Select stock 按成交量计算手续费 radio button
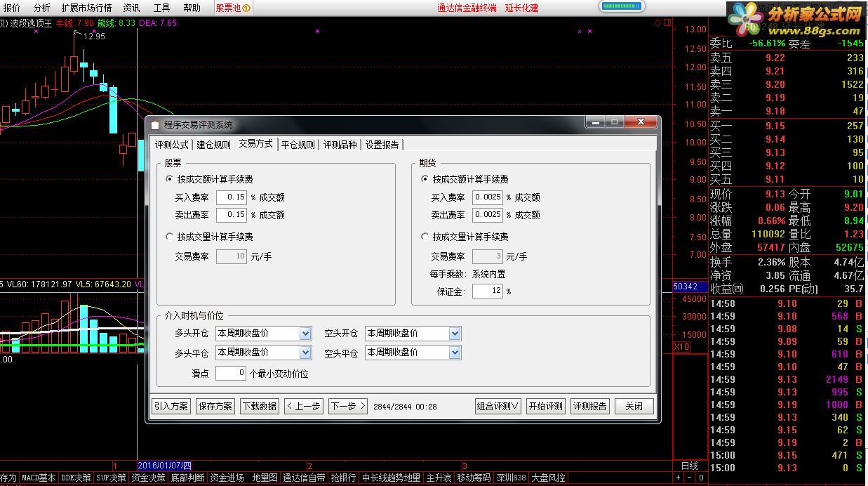Image resolution: width=868 pixels, height=486 pixels. coord(169,237)
